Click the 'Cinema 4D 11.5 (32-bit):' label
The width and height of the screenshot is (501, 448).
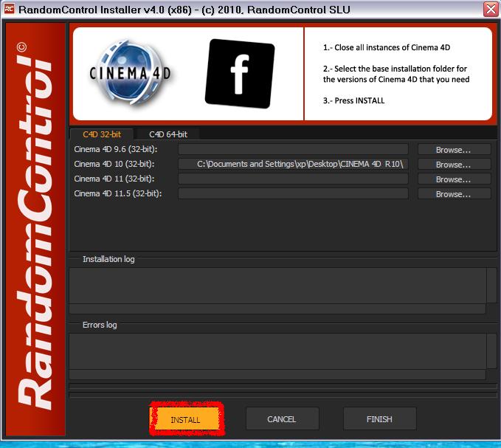point(117,193)
